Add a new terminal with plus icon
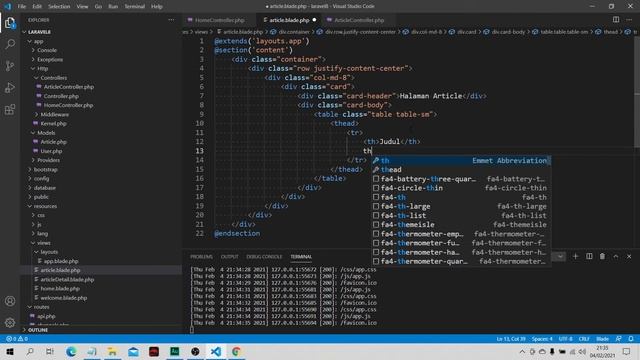The width and height of the screenshot is (640, 360). pyautogui.click(x=576, y=256)
